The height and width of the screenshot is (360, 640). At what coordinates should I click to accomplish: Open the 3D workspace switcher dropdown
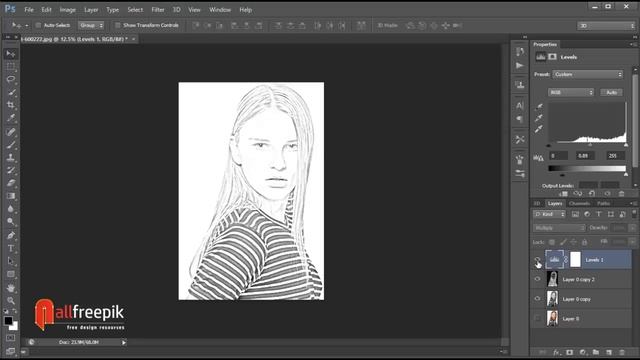coord(606,26)
